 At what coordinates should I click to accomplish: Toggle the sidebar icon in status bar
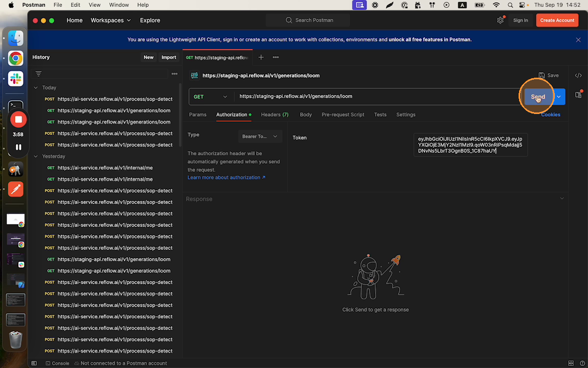pos(34,363)
